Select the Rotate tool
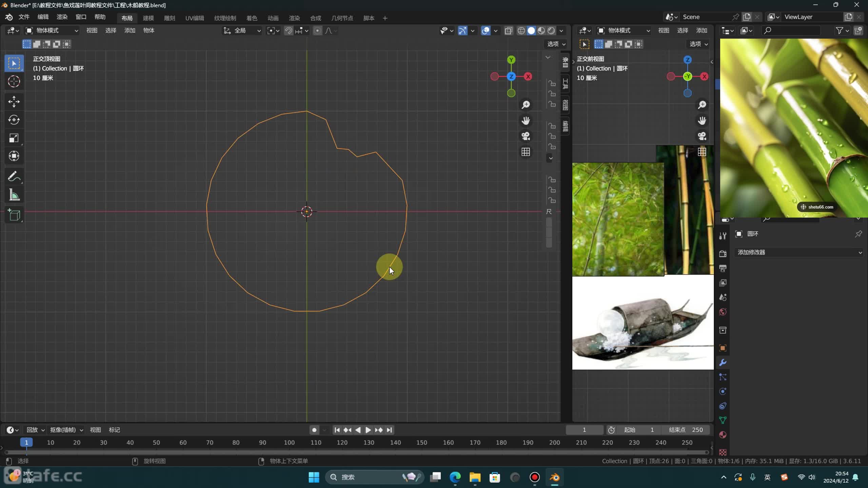The height and width of the screenshot is (488, 868). point(14,120)
